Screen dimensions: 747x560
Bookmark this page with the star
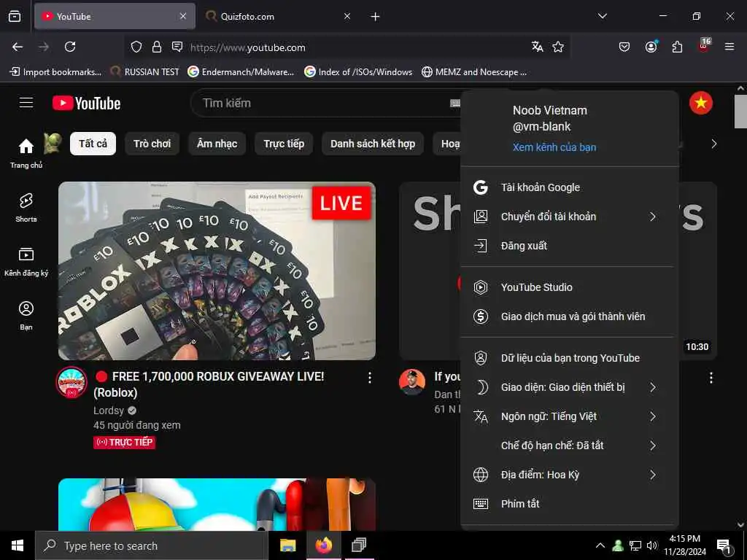pyautogui.click(x=558, y=47)
